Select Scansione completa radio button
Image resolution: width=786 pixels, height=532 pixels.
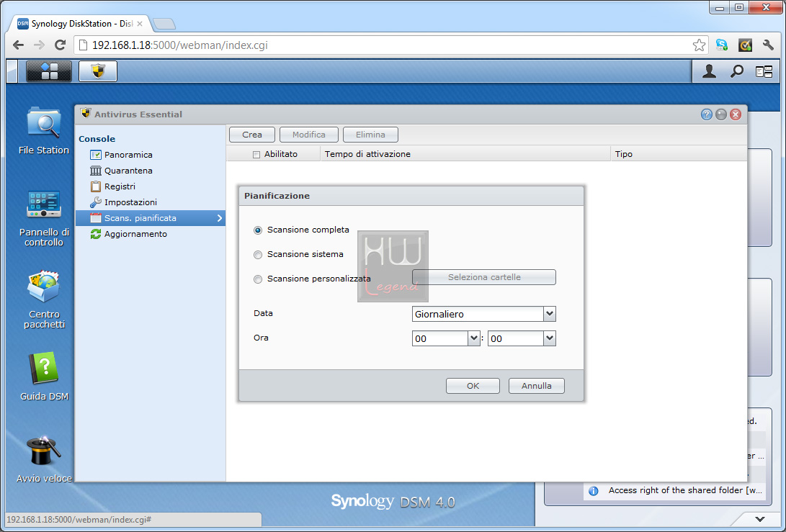pyautogui.click(x=258, y=230)
